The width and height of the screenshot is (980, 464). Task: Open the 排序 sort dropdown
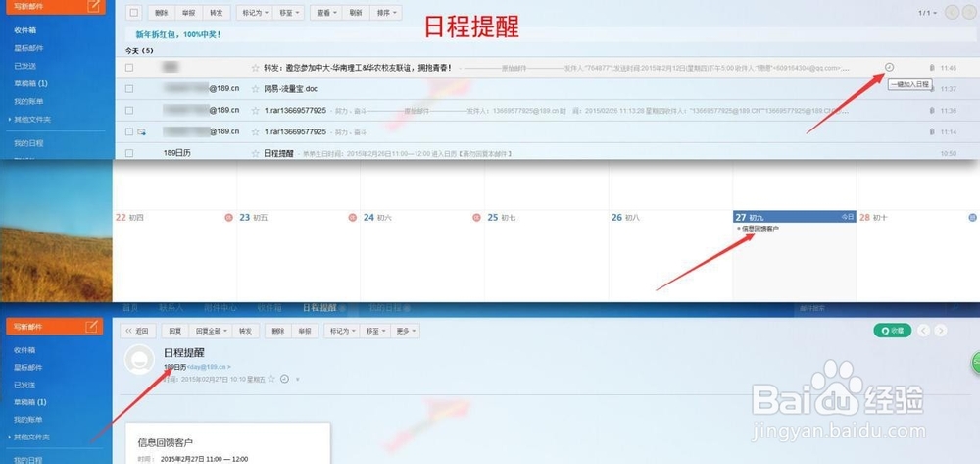tap(386, 13)
